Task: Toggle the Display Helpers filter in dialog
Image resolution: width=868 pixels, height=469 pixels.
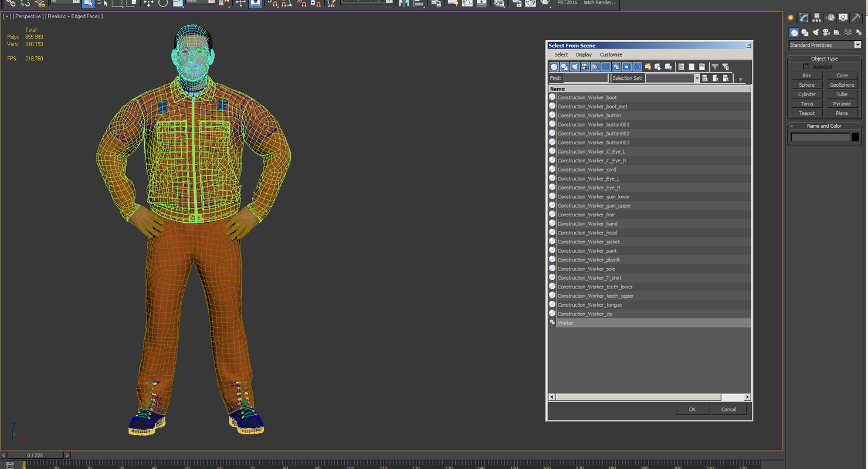Action: [595, 67]
